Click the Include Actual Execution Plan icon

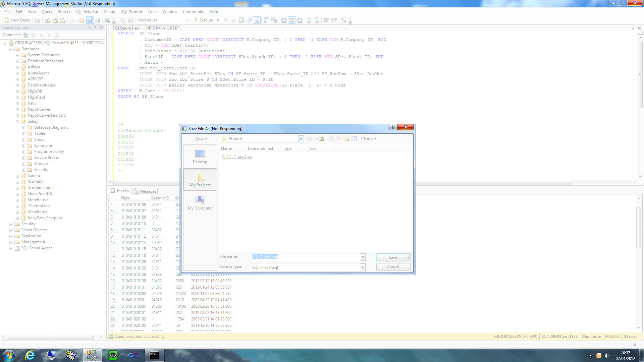coord(266,20)
